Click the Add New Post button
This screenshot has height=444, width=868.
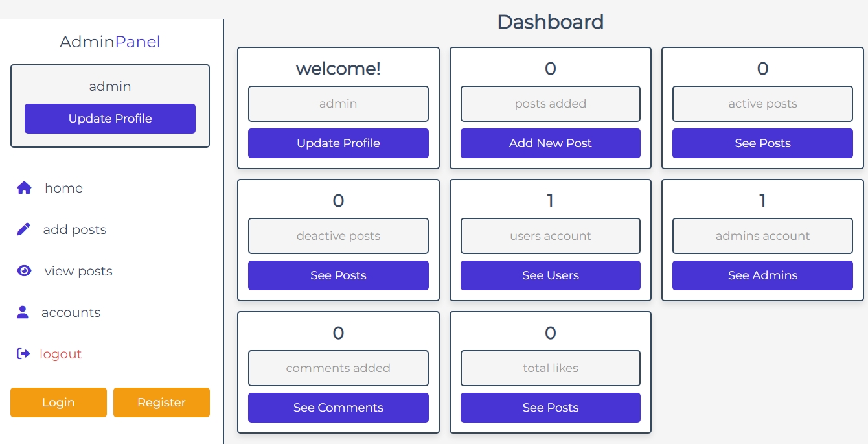[x=551, y=143]
